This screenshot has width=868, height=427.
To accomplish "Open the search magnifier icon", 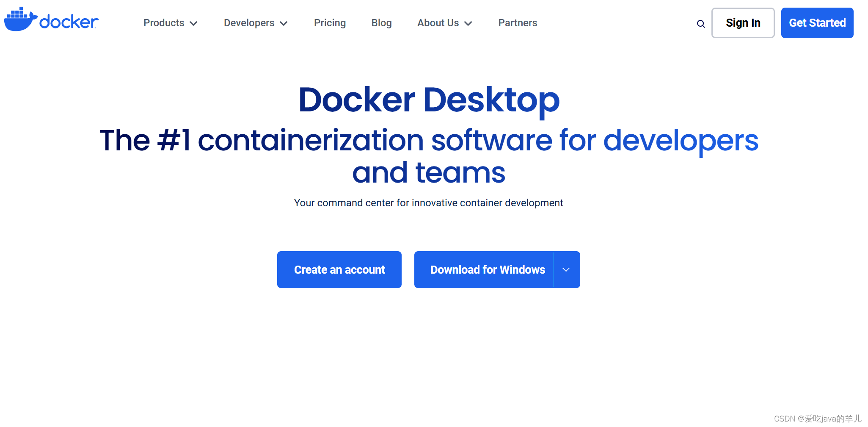I will 701,24.
